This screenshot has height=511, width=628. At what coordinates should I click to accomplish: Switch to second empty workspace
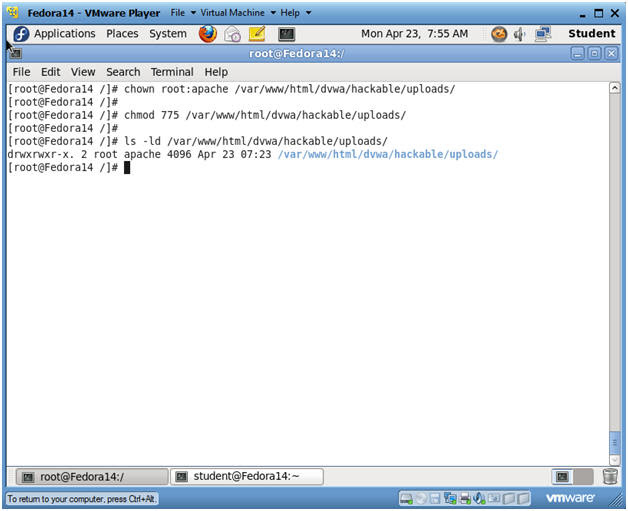point(584,477)
